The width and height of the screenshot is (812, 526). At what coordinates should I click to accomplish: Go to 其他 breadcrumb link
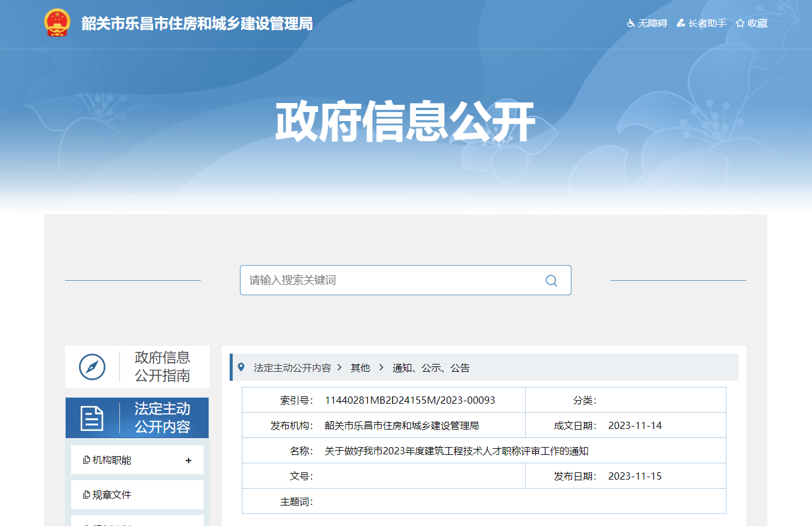tap(360, 368)
